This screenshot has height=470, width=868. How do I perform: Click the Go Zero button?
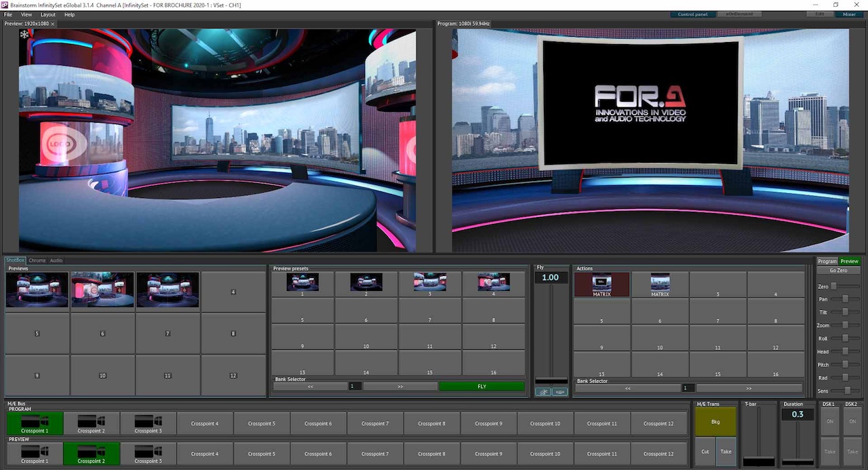tap(839, 271)
